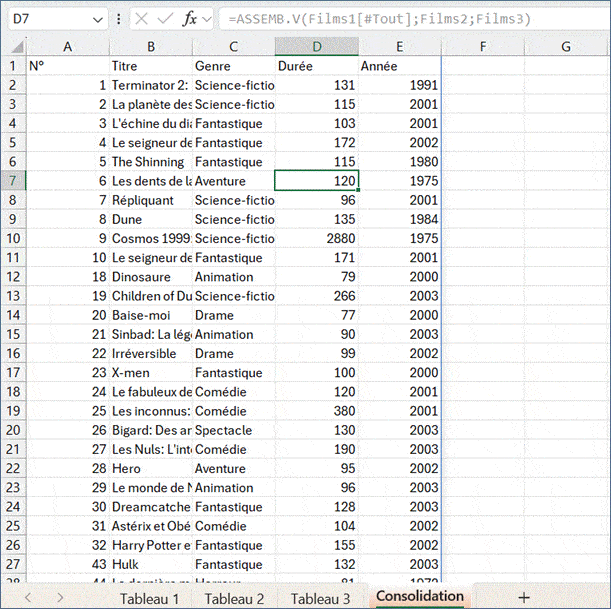This screenshot has width=611, height=609.
Task: Click the 'N°' header cell
Action: click(x=68, y=66)
